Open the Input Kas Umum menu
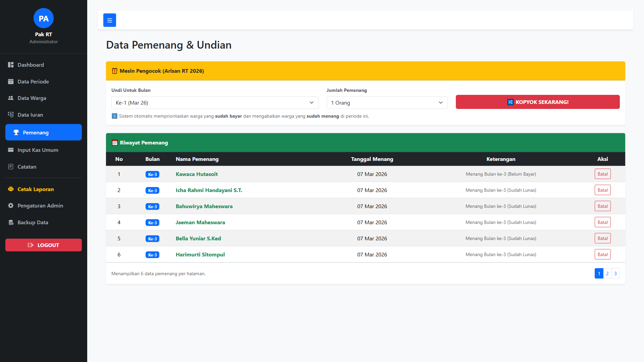Viewport: 644px width, 362px height. point(38,150)
